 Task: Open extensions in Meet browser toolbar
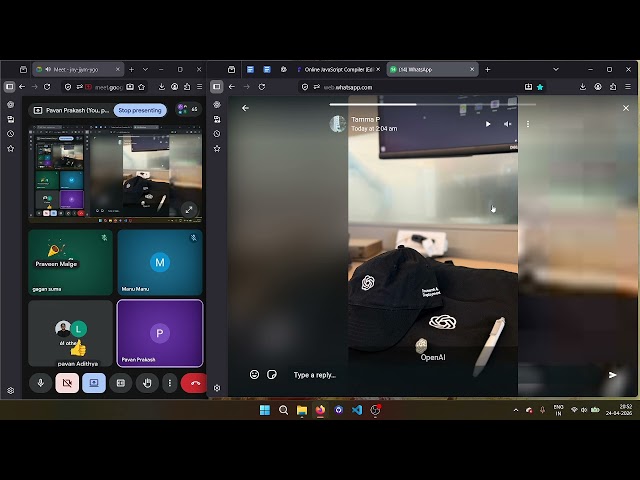point(187,87)
